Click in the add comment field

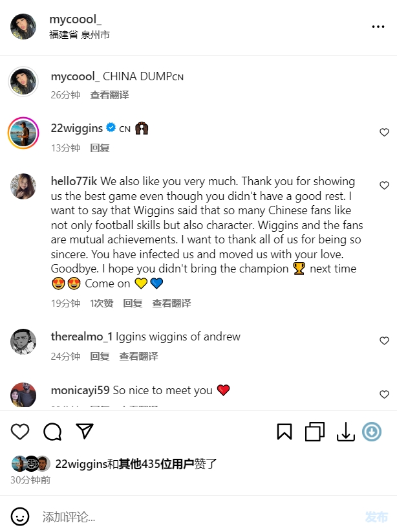click(x=198, y=516)
